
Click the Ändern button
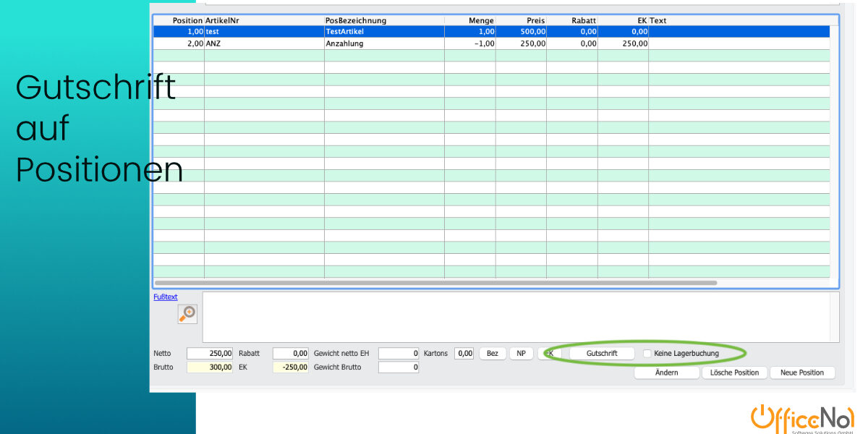pos(667,373)
